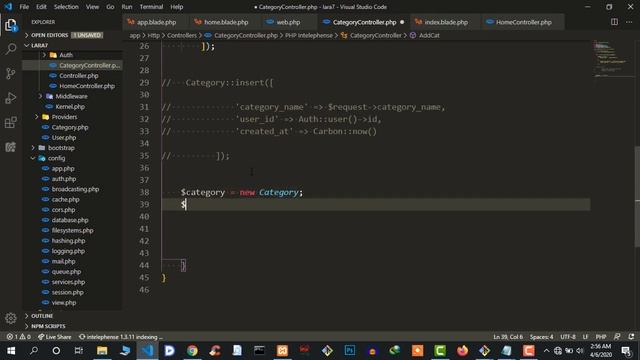Switch to the index.blade.php tab
This screenshot has width=640, height=360.
pyautogui.click(x=446, y=22)
